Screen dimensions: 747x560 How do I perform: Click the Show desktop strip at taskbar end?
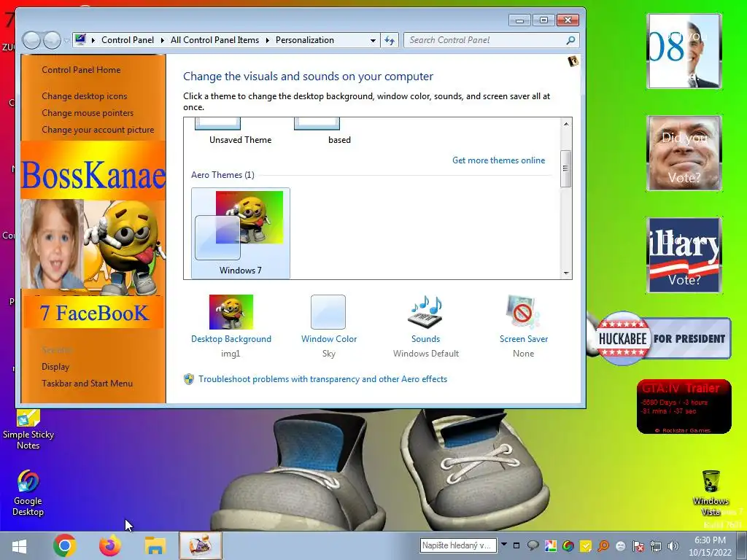(x=743, y=545)
